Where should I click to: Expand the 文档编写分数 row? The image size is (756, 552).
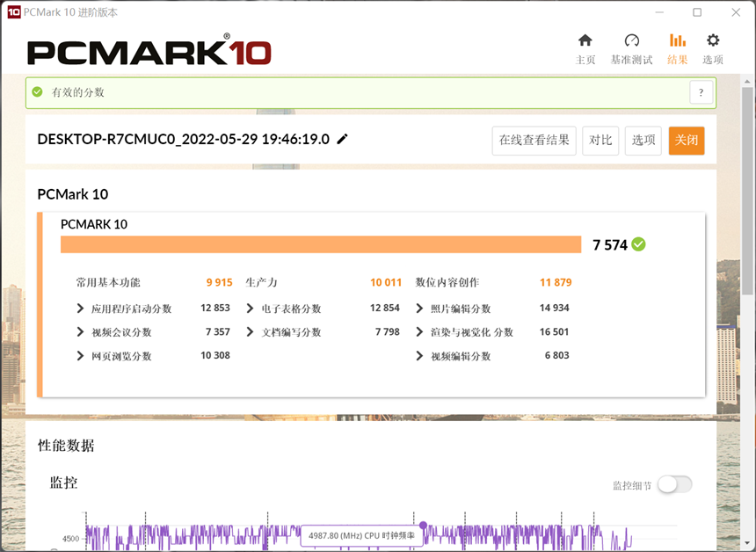(250, 331)
